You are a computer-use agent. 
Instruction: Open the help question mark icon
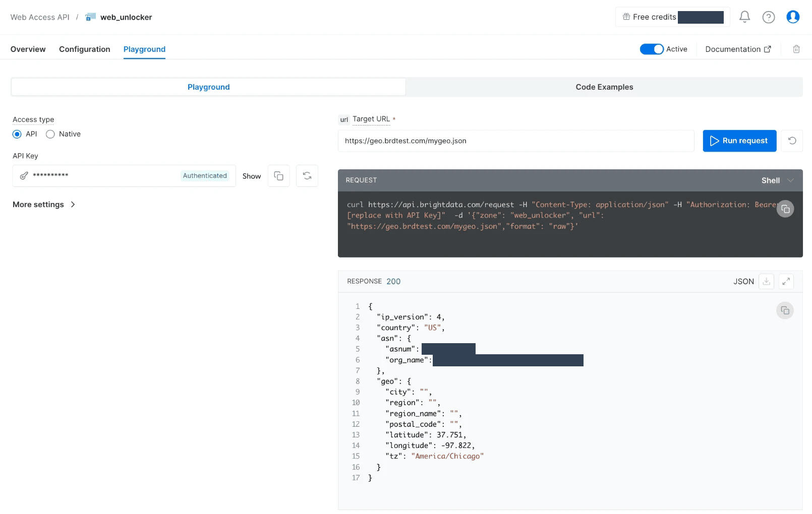(x=768, y=17)
